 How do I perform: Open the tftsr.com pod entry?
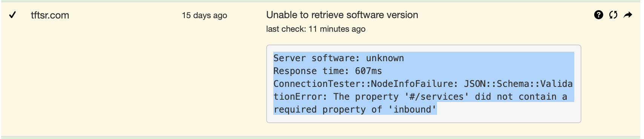click(50, 15)
